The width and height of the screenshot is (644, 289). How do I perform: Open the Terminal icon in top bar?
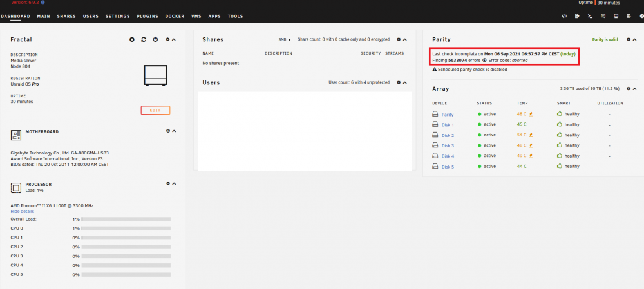click(x=590, y=17)
